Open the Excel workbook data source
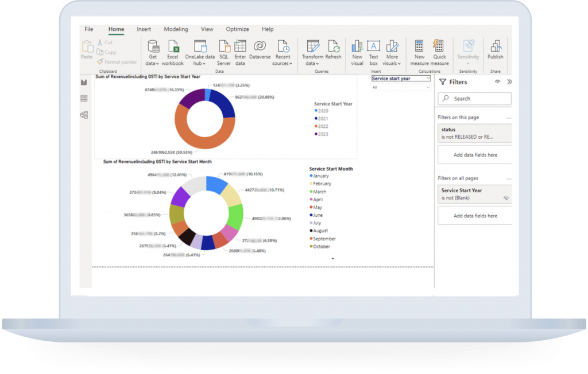This screenshot has height=374, width=588. [172, 53]
